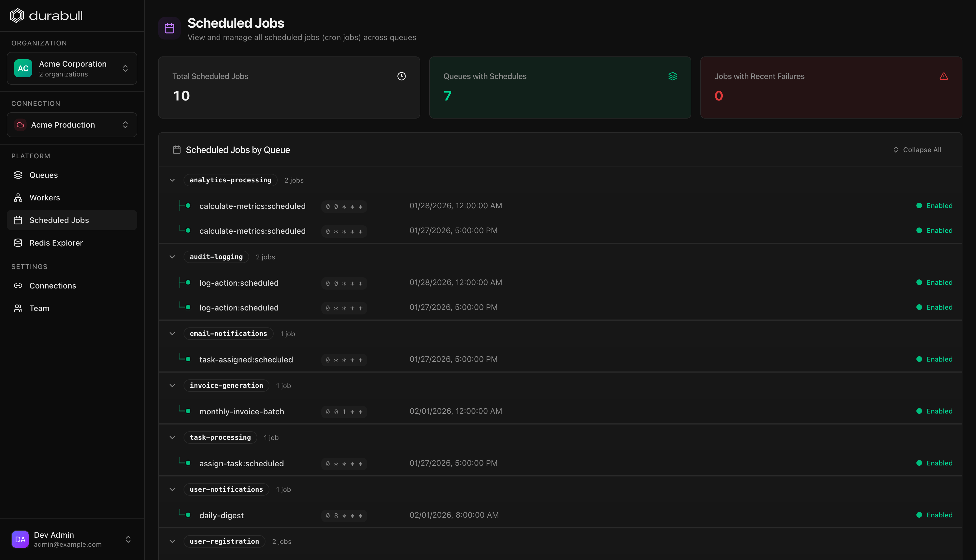Click the Queues layers icon in sidebar

(18, 175)
